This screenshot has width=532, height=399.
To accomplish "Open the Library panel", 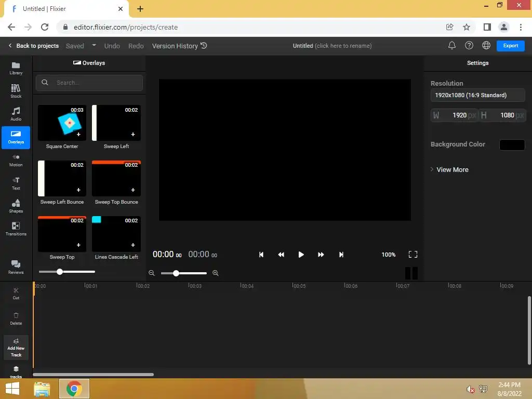I will (16, 68).
